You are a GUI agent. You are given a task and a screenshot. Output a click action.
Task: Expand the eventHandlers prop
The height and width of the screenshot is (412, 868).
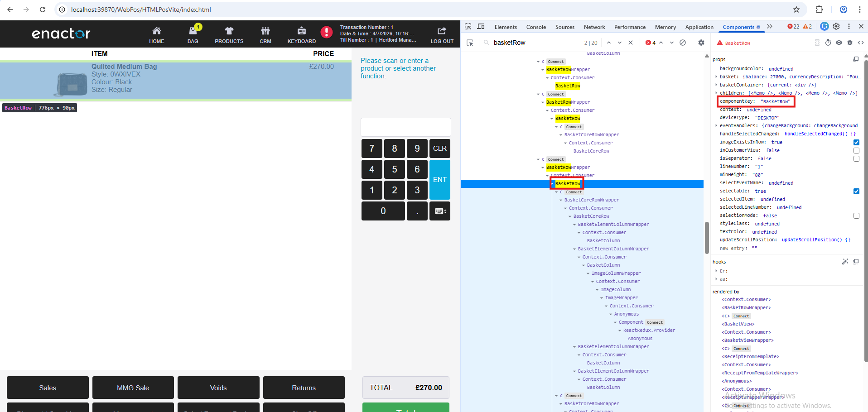[x=716, y=126]
